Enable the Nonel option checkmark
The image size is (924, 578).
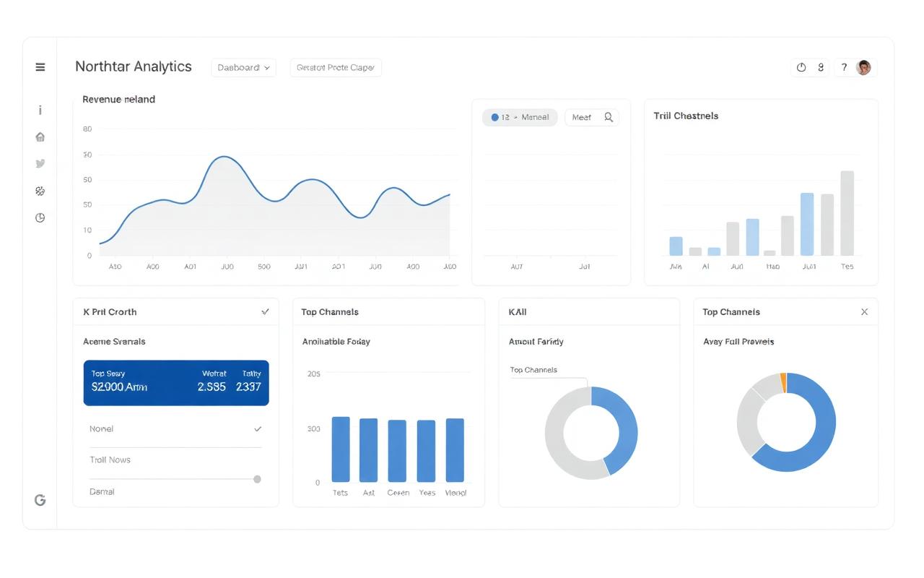257,428
